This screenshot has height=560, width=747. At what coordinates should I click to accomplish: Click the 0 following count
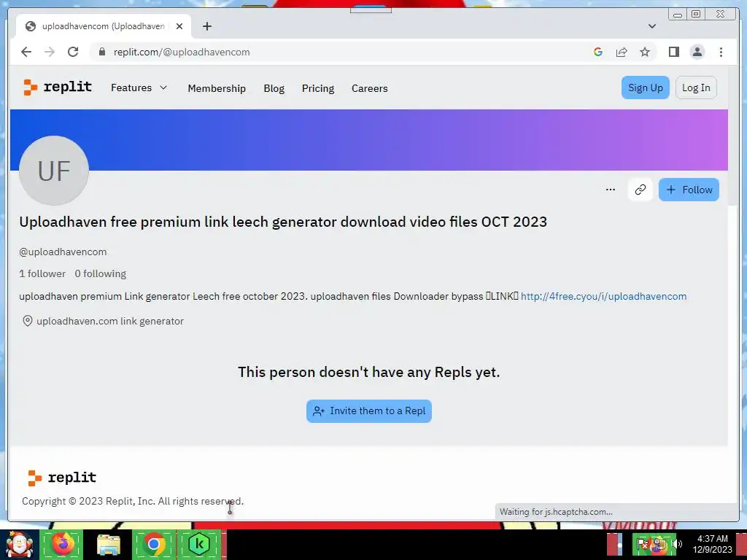[101, 273]
